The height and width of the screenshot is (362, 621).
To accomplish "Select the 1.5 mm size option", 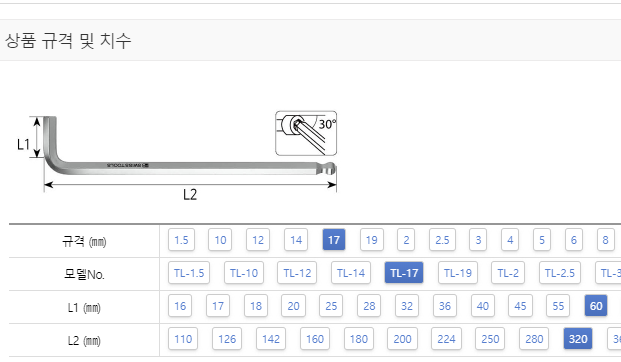I will click(x=181, y=240).
